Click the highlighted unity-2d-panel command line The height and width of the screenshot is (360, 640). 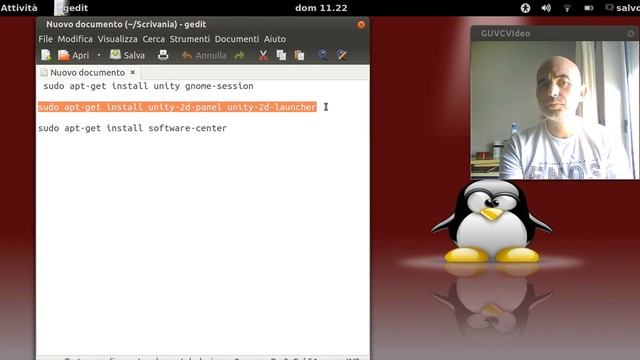[177, 107]
